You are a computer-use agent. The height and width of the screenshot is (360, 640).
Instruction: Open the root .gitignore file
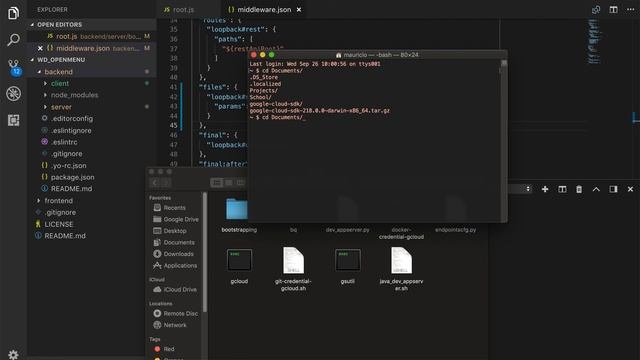pyautogui.click(x=60, y=213)
